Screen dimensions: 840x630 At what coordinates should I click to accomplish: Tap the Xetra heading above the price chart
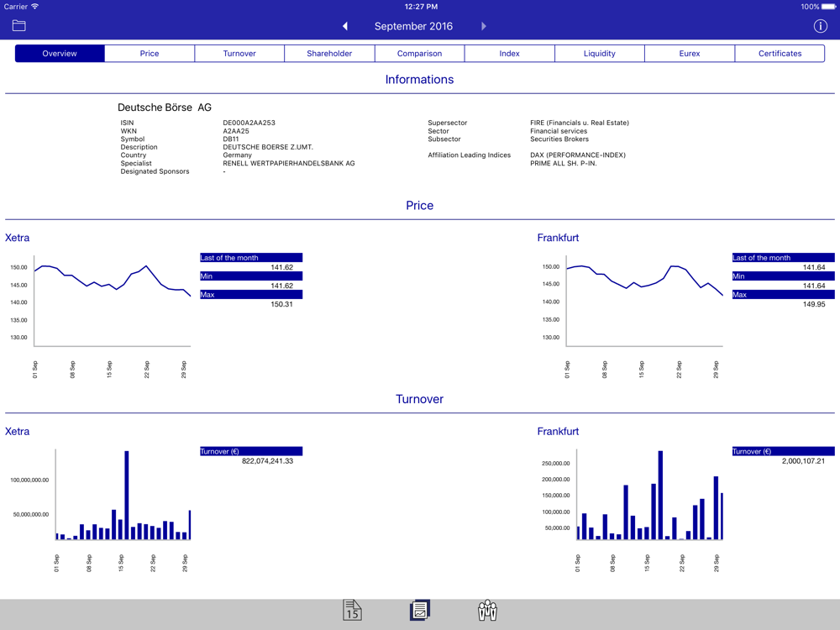click(17, 238)
